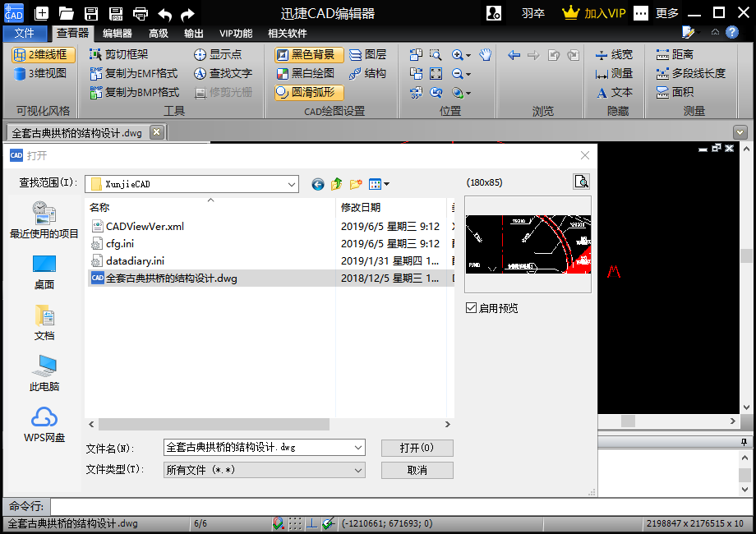Open a file using the folder icon
This screenshot has width=756, height=534.
point(66,13)
